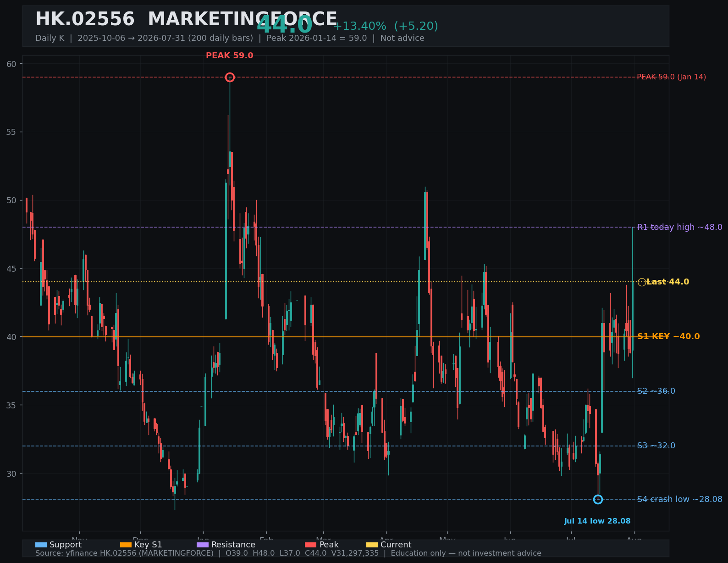Click the 'O39.0' open value in the footer
728x563 pixels.
pyautogui.click(x=237, y=553)
